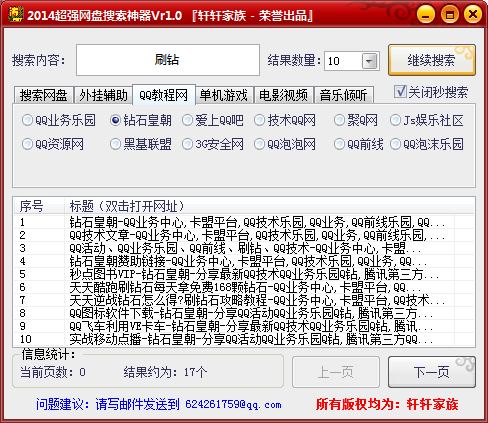Switch to the 搜索网盘 tab
Image resolution: width=488 pixels, height=423 pixels.
pos(44,95)
